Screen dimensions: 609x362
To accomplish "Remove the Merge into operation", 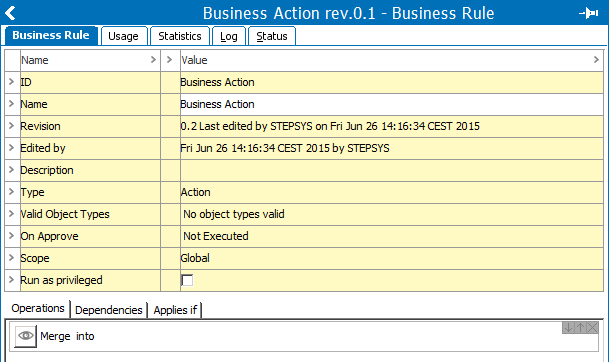I will tap(592, 328).
